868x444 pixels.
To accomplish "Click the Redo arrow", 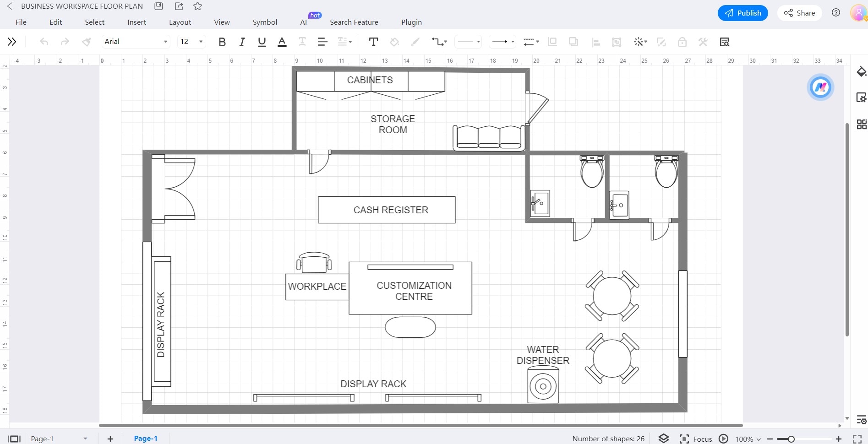I will click(x=65, y=42).
